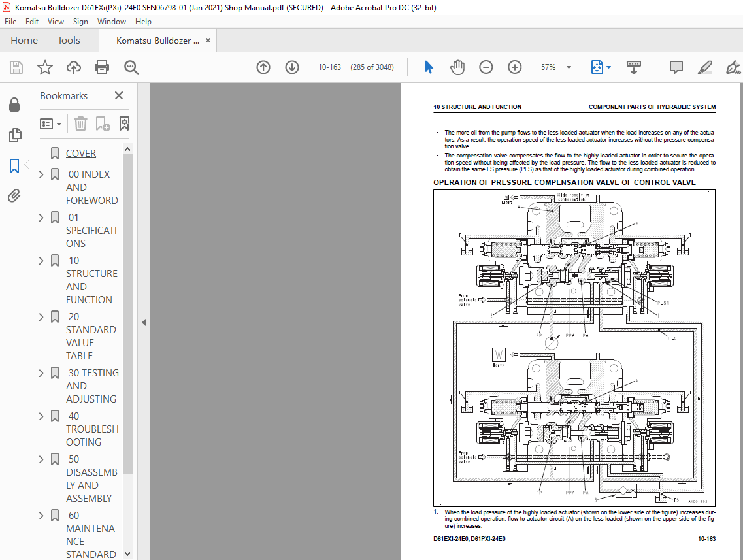Collapse navigation pane with left arrow
The height and width of the screenshot is (560, 743).
[x=144, y=323]
